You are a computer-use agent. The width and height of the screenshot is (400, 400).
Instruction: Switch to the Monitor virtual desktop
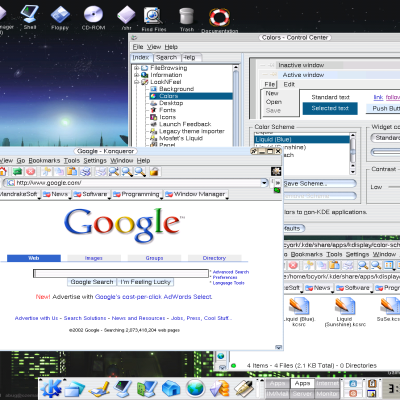click(327, 394)
